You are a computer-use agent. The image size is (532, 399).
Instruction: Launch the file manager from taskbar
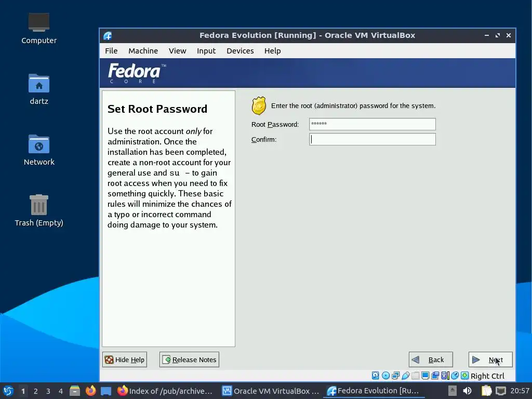click(x=75, y=391)
